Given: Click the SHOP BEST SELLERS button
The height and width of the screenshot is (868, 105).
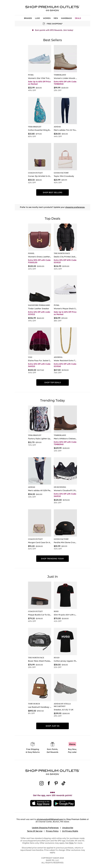Looking at the screenshot, I should click(52, 192).
